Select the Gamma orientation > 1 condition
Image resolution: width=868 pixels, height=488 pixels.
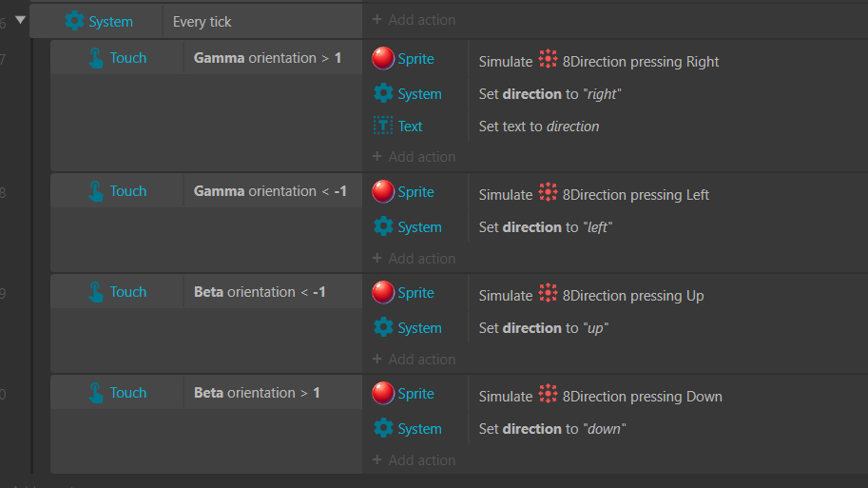[267, 58]
